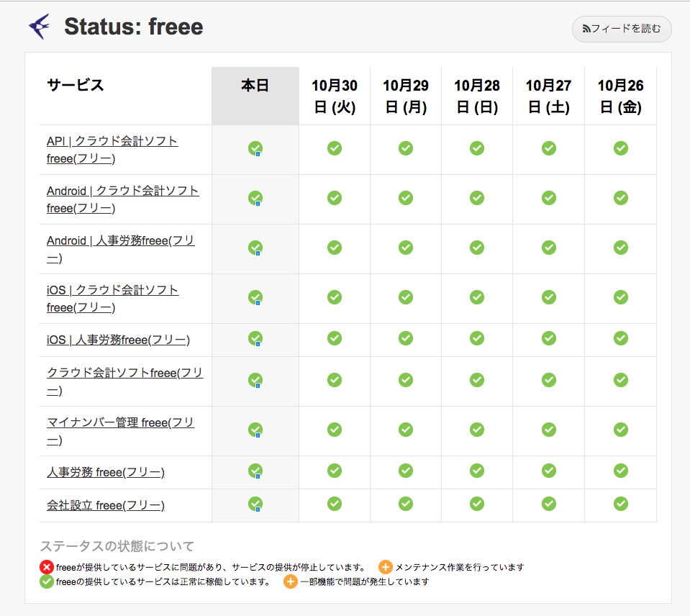Image resolution: width=690 pixels, height=616 pixels.
Task: Click the Status: freee page title
Action: 134,27
